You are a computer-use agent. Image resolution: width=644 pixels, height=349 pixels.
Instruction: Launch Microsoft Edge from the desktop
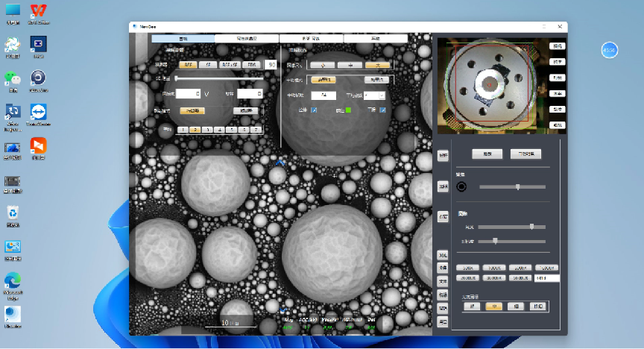point(13,280)
